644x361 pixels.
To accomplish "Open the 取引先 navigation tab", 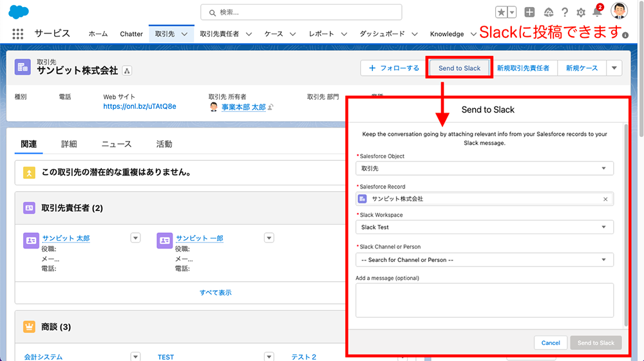I will 165,34.
